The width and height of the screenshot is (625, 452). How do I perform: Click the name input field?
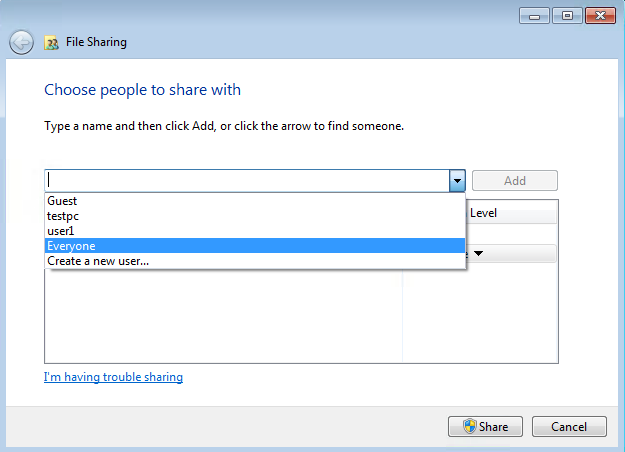247,181
